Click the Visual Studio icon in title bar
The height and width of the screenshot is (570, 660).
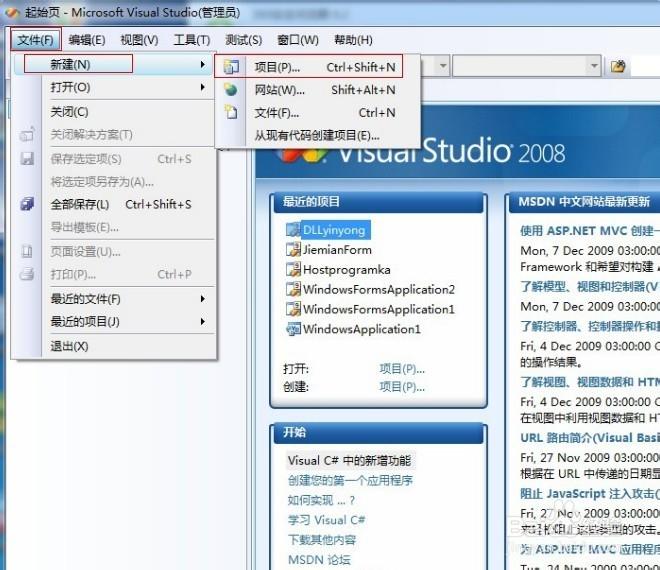pos(12,12)
